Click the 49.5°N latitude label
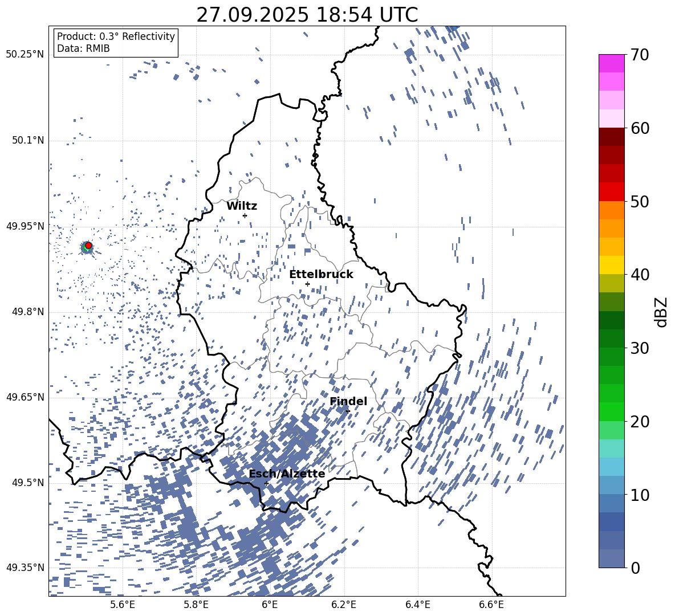 click(x=28, y=482)
